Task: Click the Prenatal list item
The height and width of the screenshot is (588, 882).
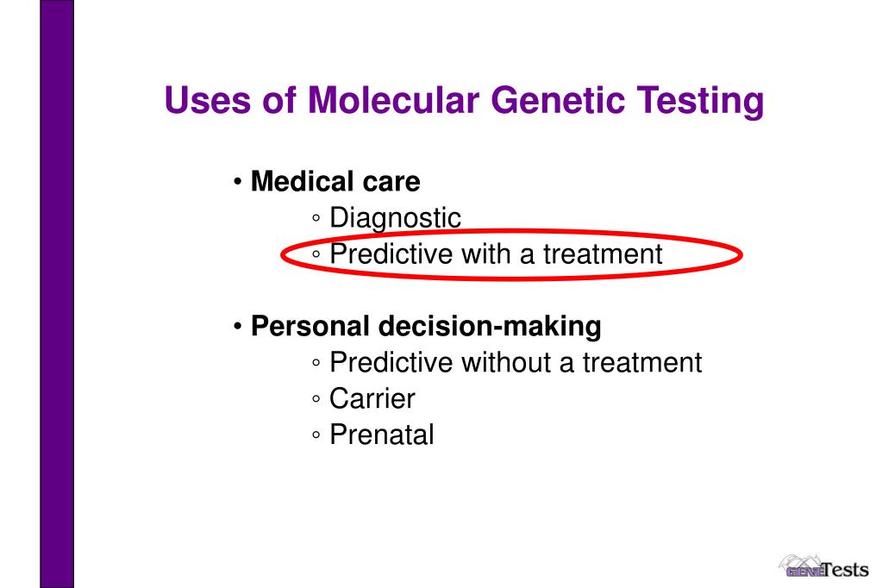Action: coord(381,435)
